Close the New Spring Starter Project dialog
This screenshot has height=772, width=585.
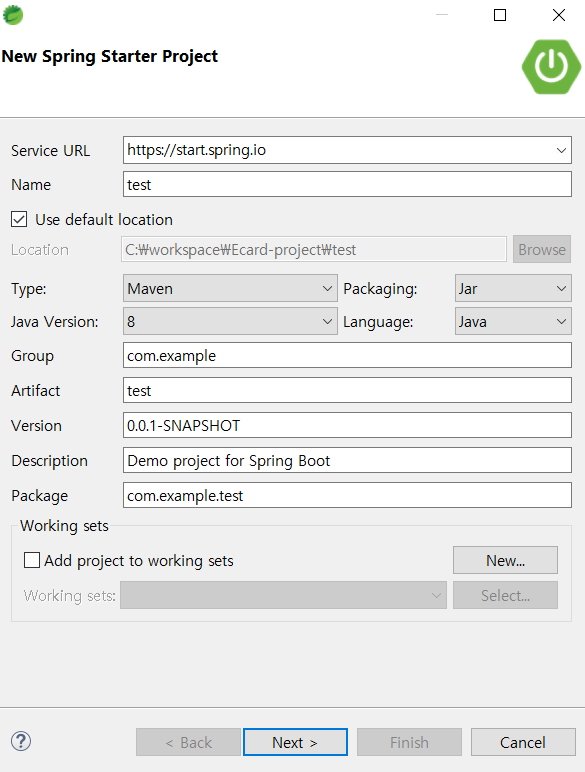pos(558,15)
